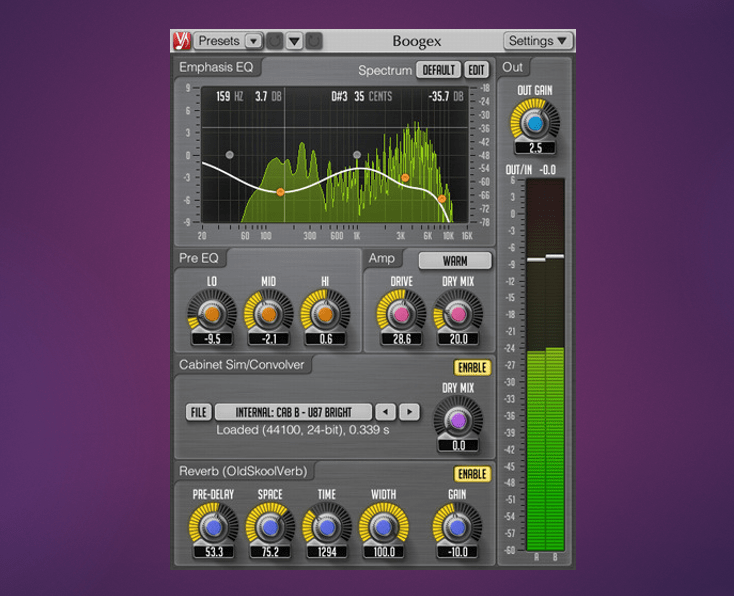Open the INTERNAL: CAB B - U87 BRIGHT selector
The image size is (734, 596).
pos(294,412)
